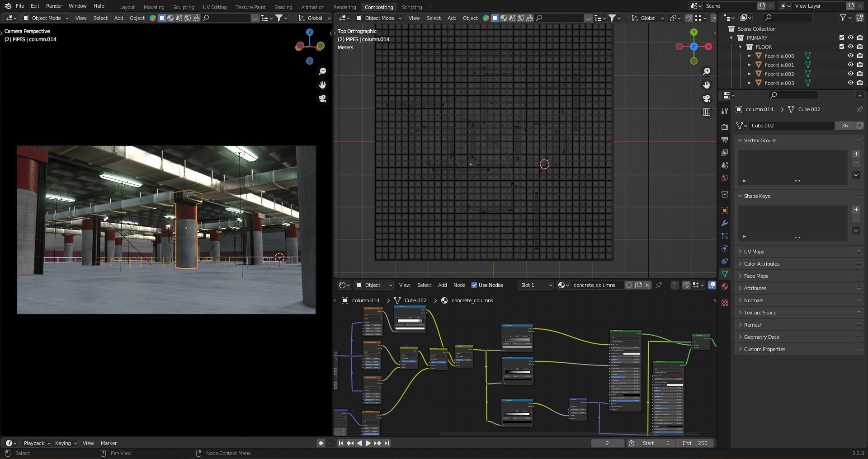Switch orthographic grid icon in top viewport
The image size is (868, 459).
[x=707, y=112]
